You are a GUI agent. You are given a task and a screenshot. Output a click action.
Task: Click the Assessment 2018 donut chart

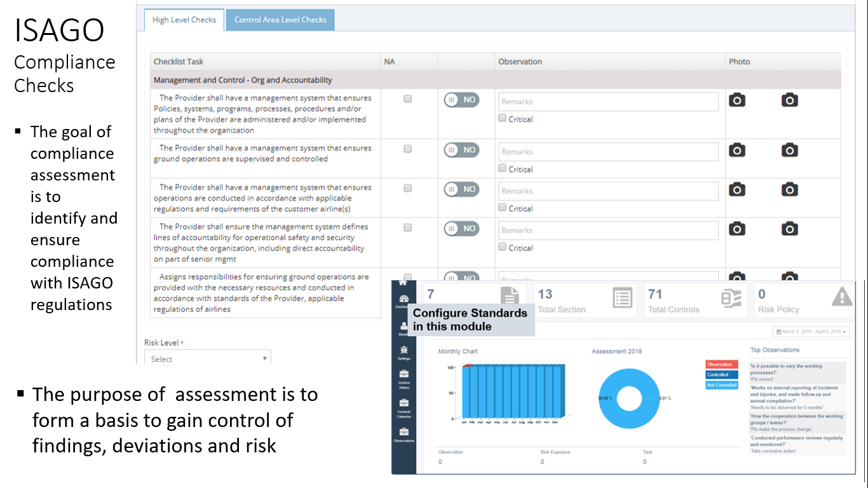(x=628, y=398)
